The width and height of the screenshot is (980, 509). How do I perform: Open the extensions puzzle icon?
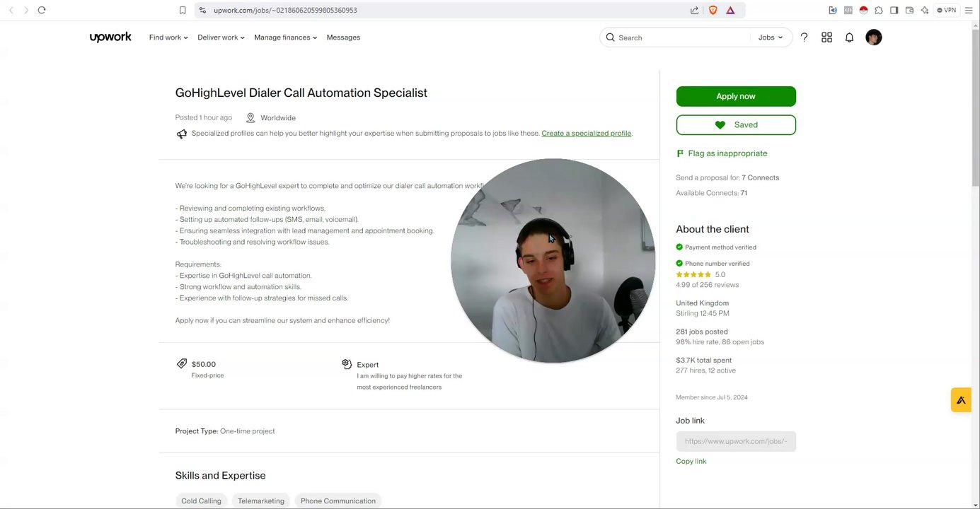coord(879,10)
